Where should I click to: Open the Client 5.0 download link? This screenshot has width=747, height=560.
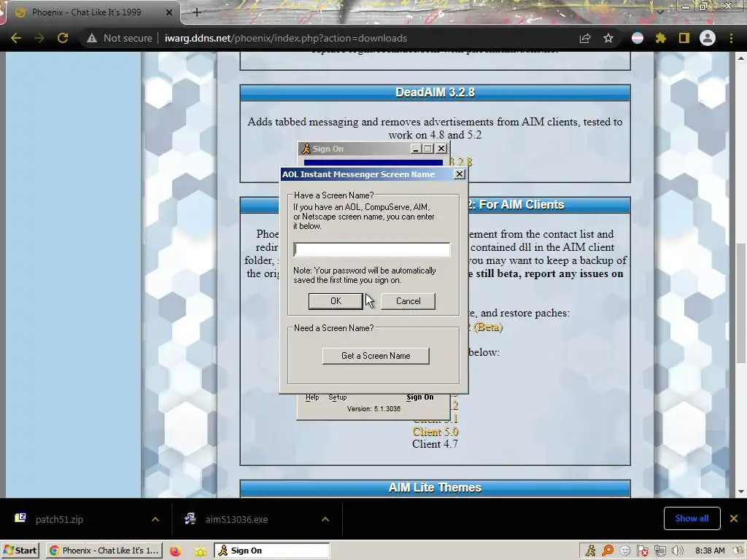coord(435,432)
